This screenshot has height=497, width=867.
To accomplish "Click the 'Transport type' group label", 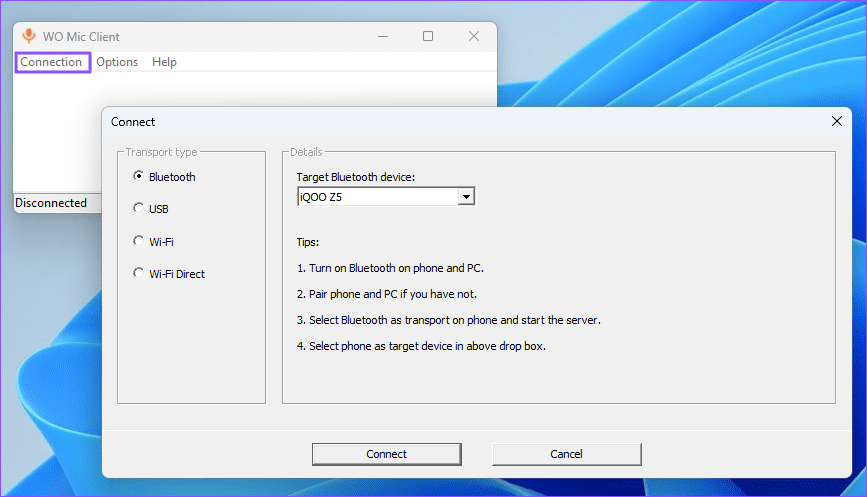I will (161, 152).
